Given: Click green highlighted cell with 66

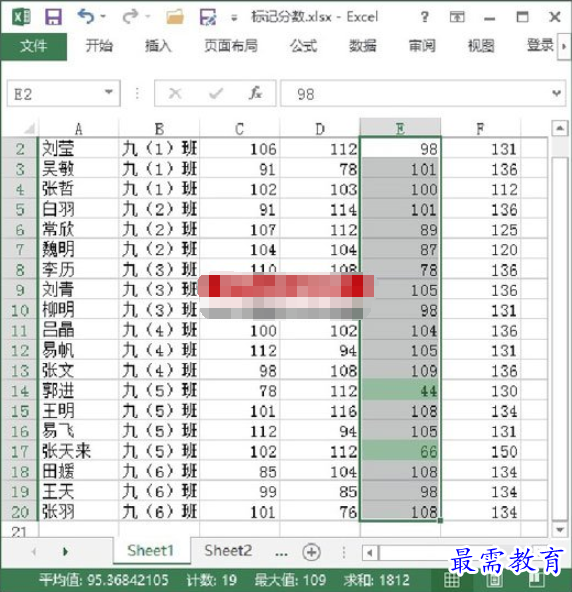Looking at the screenshot, I should 400,451.
